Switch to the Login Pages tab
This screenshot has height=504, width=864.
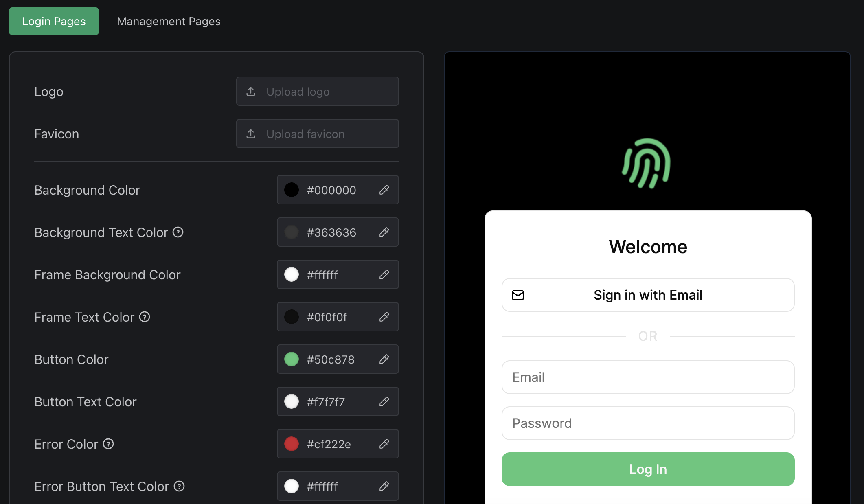pyautogui.click(x=54, y=21)
